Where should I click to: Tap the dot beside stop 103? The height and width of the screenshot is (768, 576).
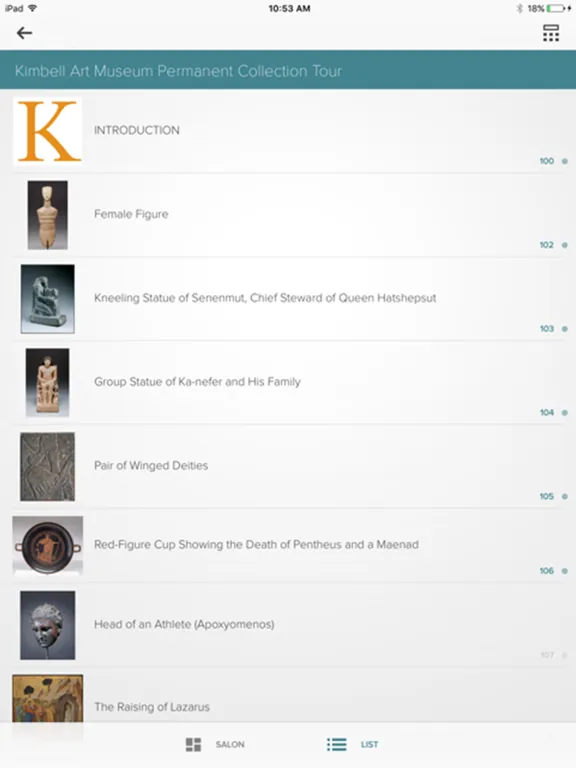tap(565, 329)
